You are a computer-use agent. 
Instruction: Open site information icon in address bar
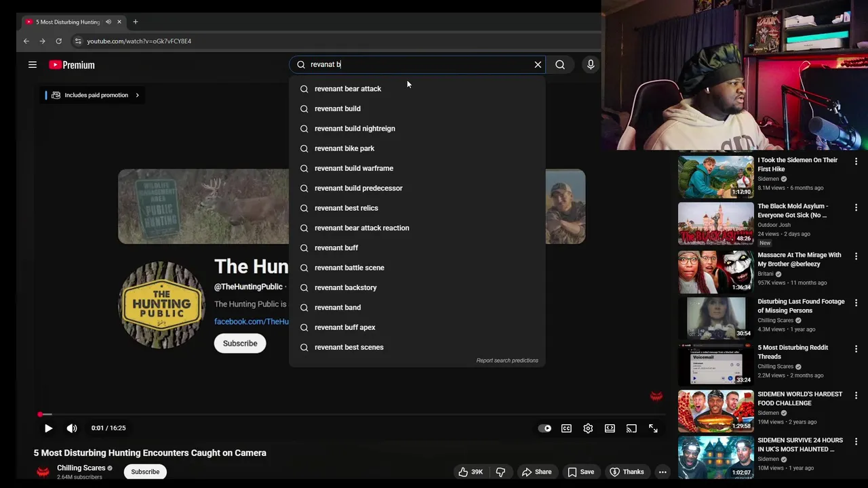tap(78, 41)
